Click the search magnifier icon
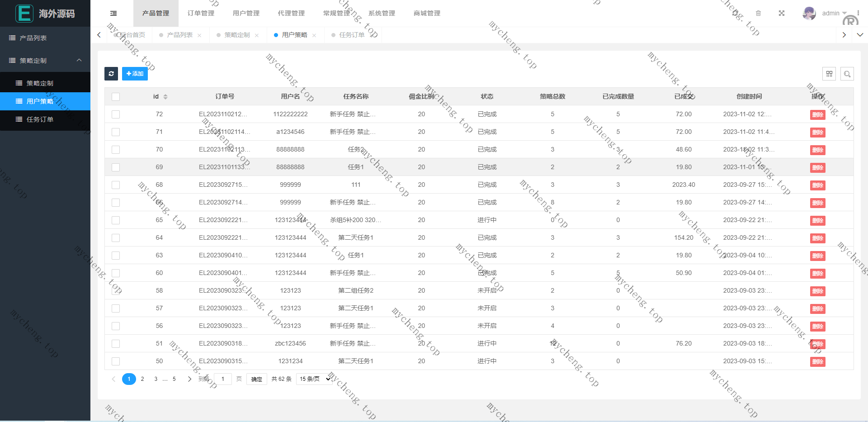The image size is (868, 422). 847,74
